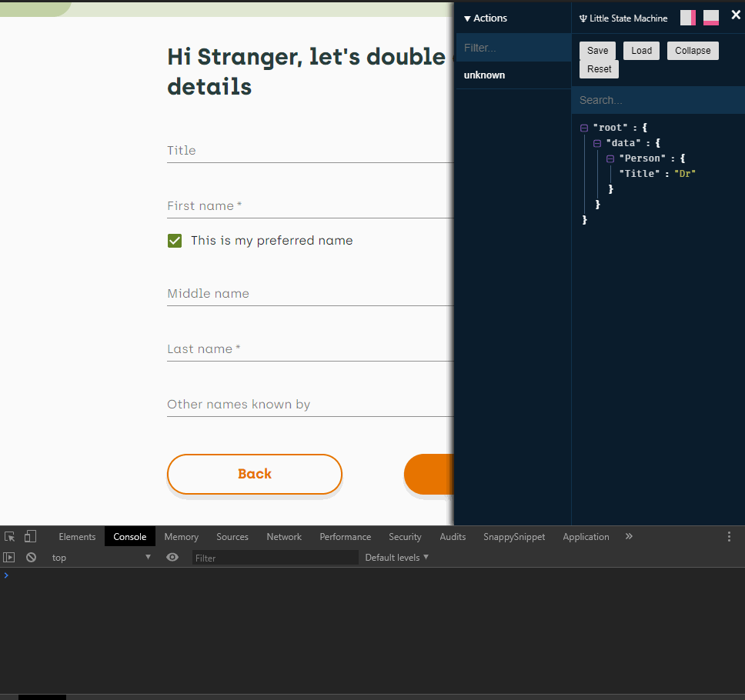Focus the Filter field under Actions
The width and height of the screenshot is (745, 700).
tap(513, 47)
